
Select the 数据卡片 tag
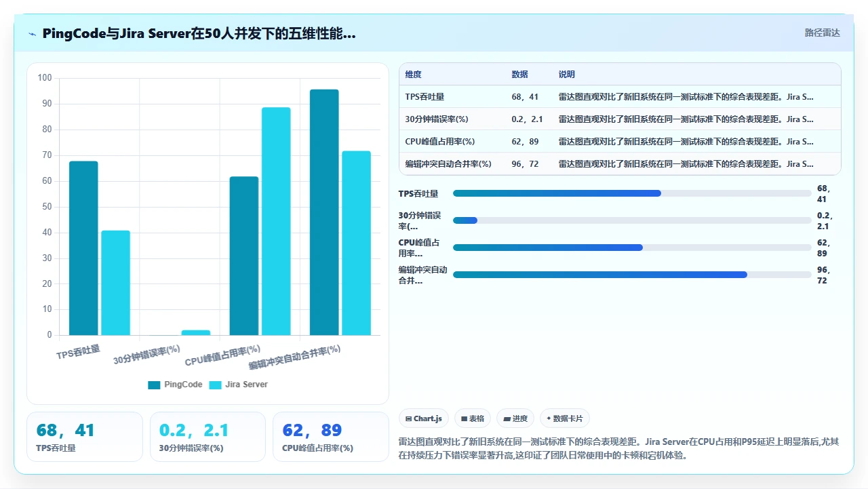(564, 418)
